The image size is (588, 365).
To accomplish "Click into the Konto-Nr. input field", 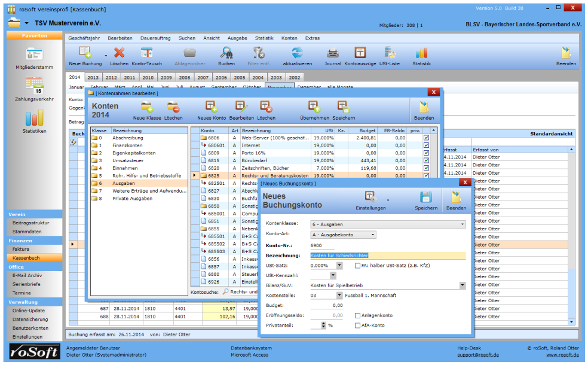I will pos(323,245).
